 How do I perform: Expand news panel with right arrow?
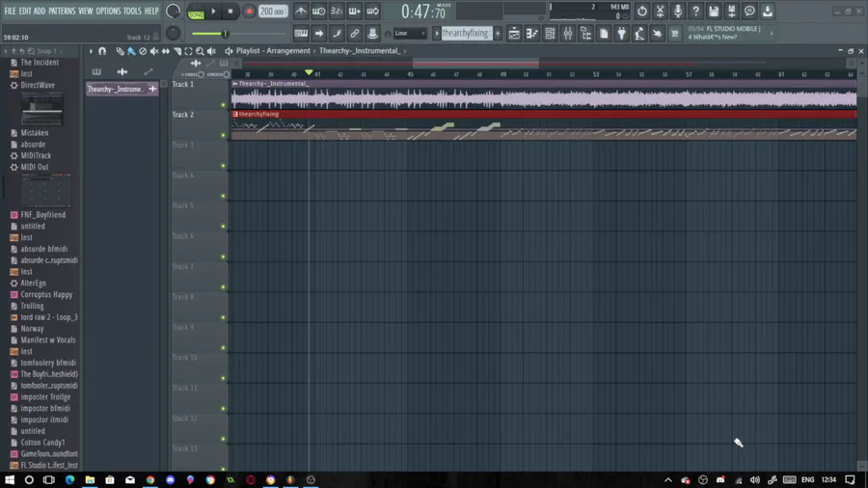tap(772, 33)
